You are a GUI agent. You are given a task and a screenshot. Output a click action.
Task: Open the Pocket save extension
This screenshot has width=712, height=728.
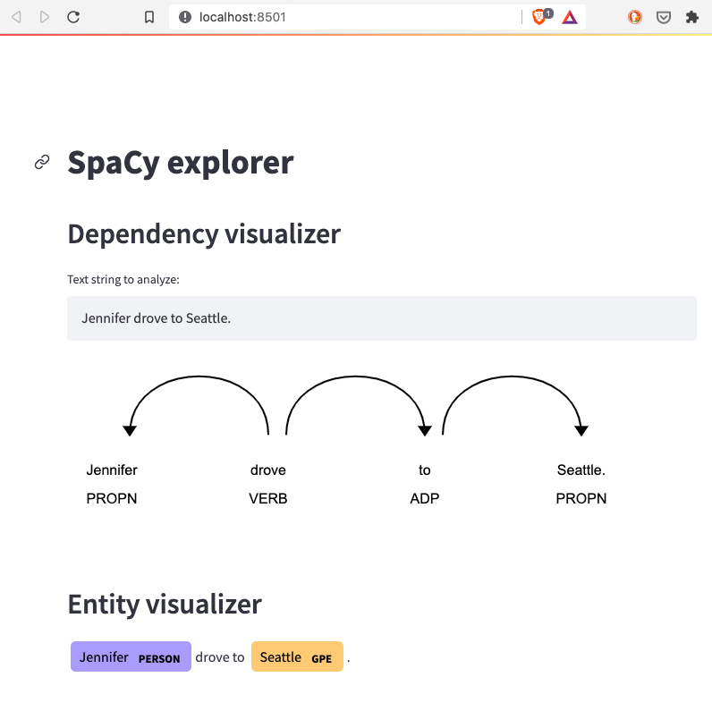[664, 16]
